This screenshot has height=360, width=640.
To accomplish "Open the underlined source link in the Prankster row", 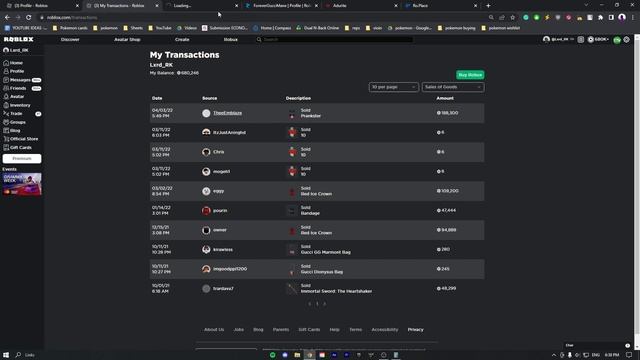I will point(227,113).
